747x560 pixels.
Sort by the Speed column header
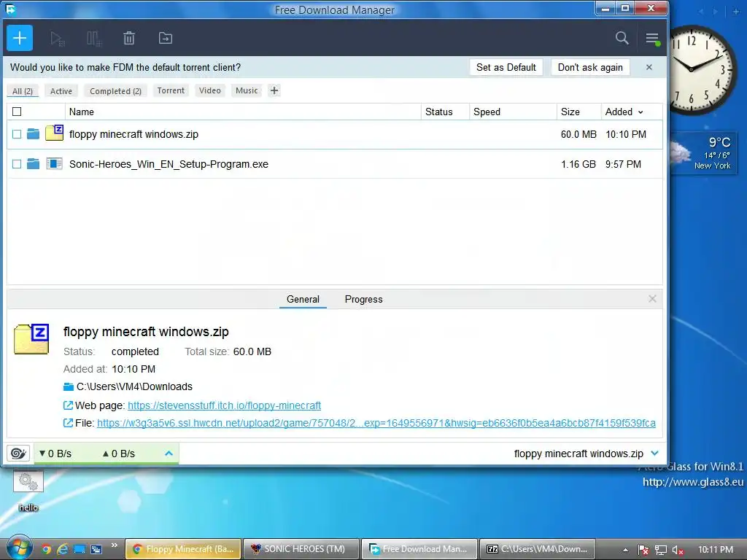click(513, 112)
